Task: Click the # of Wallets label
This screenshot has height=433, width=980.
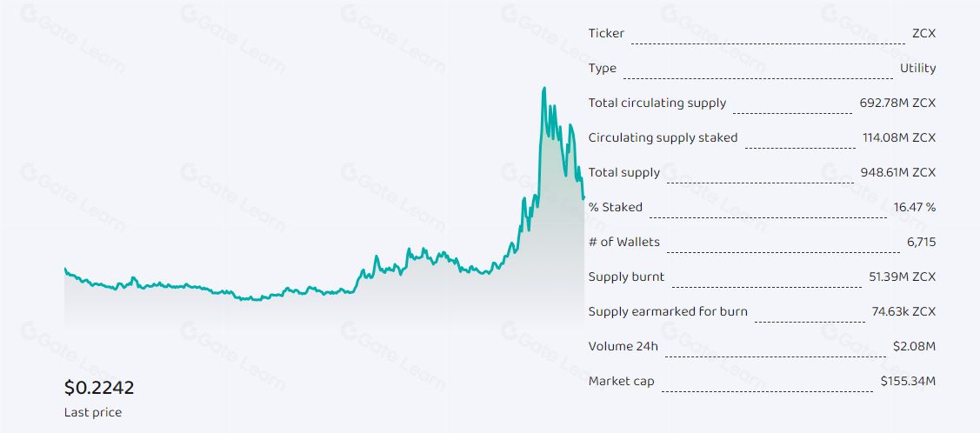Action: coord(623,242)
